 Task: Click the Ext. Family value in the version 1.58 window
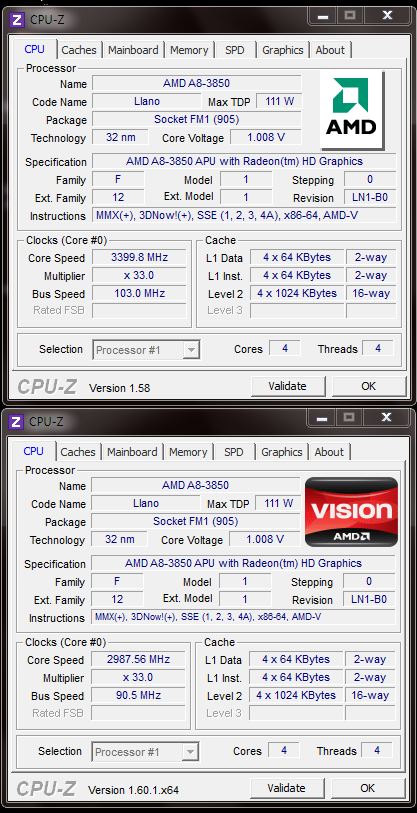point(118,198)
